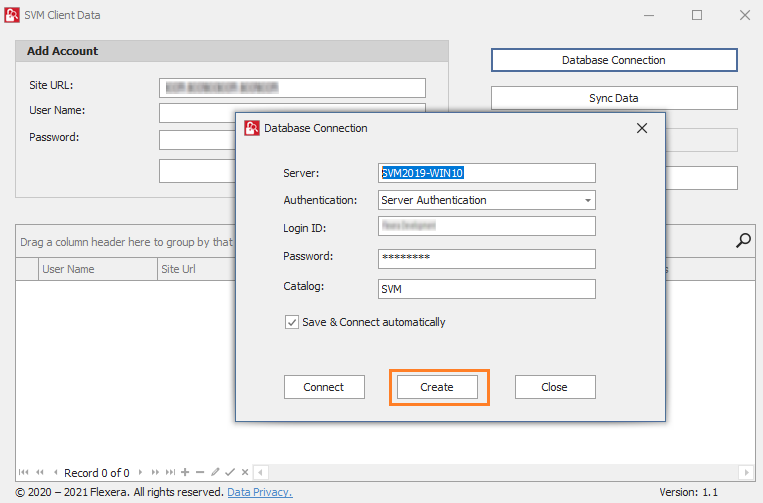Focus the Site URL field
The height and width of the screenshot is (503, 763).
[292, 88]
